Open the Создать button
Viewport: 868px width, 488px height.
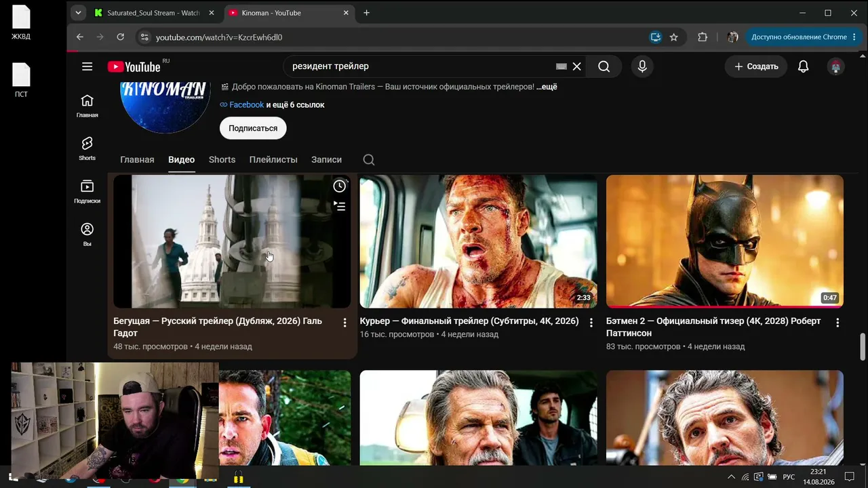click(756, 66)
